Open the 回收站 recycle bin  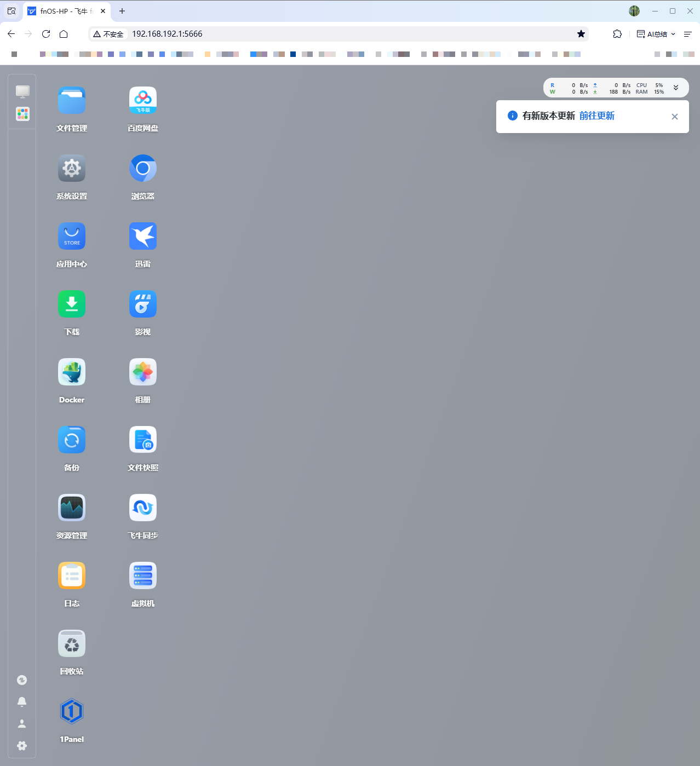(x=72, y=643)
